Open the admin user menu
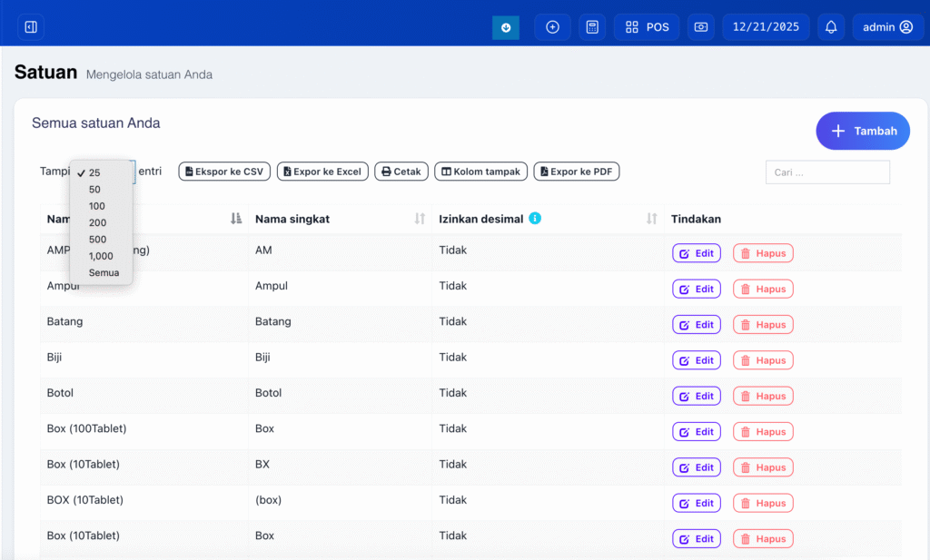This screenshot has height=560, width=930. [x=887, y=27]
